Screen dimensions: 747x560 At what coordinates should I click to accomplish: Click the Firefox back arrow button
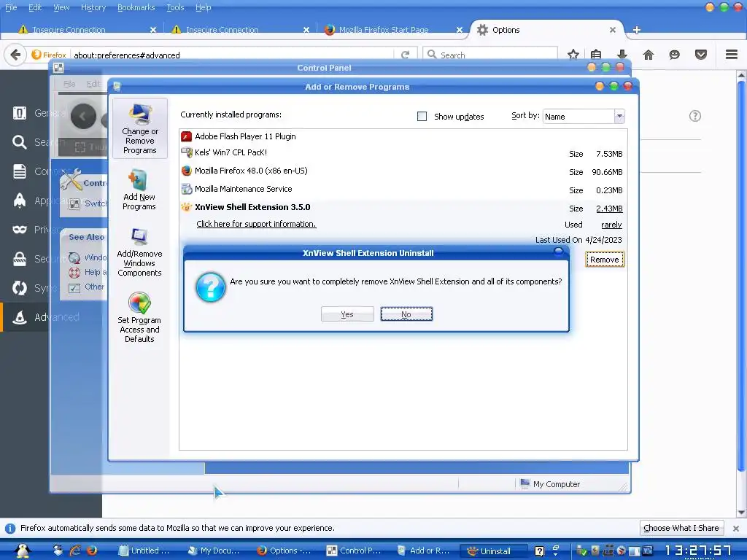coord(16,55)
